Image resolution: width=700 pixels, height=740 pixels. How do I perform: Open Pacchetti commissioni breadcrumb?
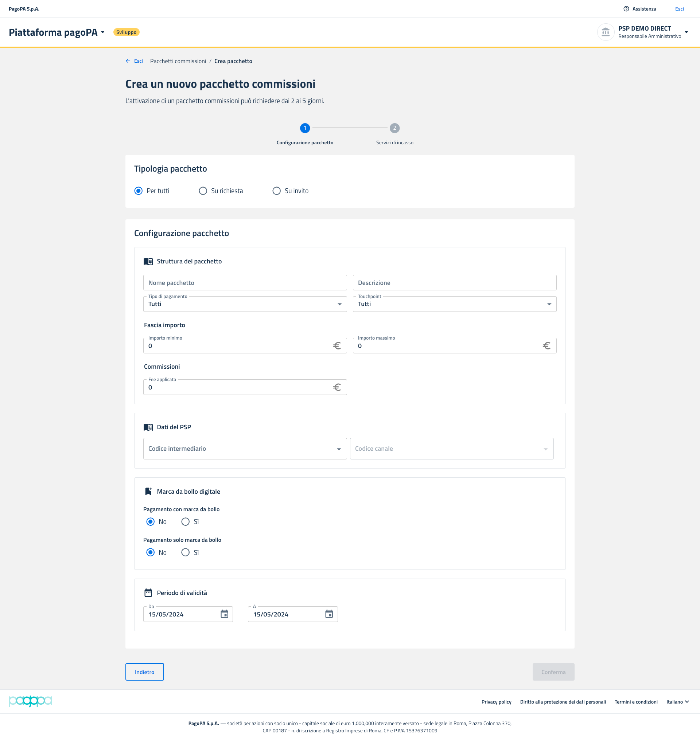click(178, 61)
